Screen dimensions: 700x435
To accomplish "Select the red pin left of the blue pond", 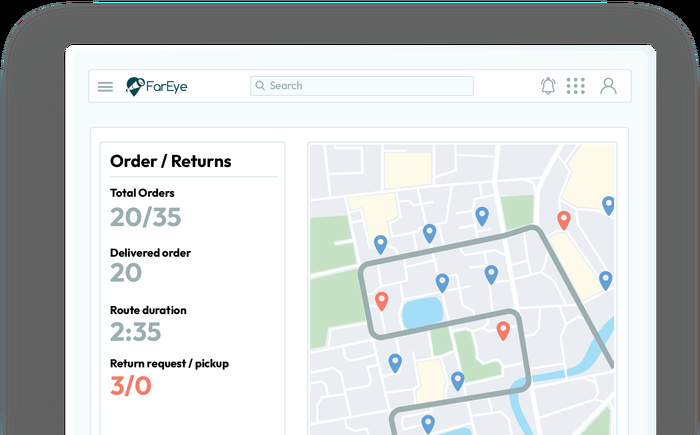I will (x=382, y=301).
